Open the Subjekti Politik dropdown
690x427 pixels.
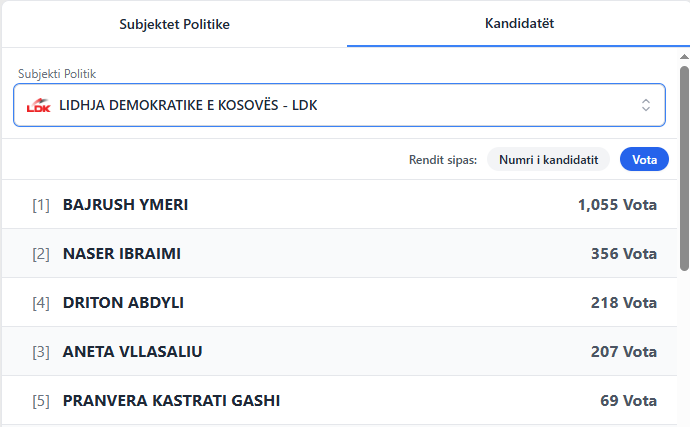tap(339, 105)
